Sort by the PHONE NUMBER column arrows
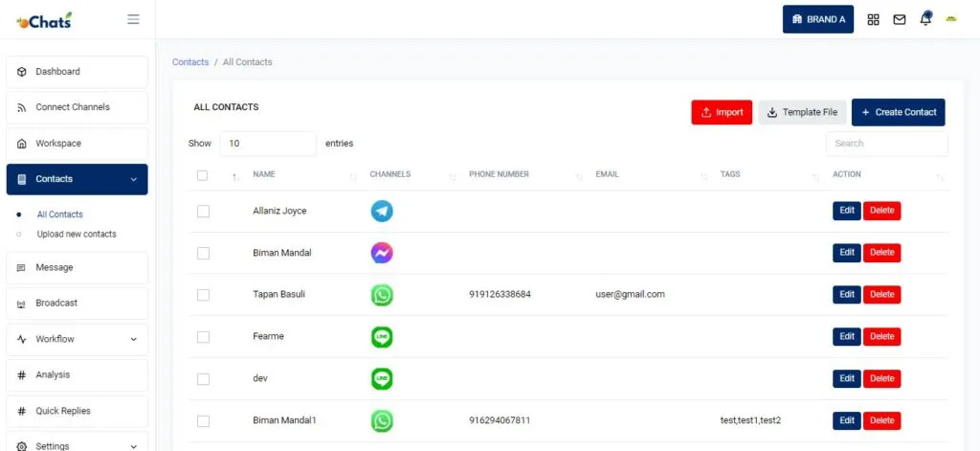 579,178
